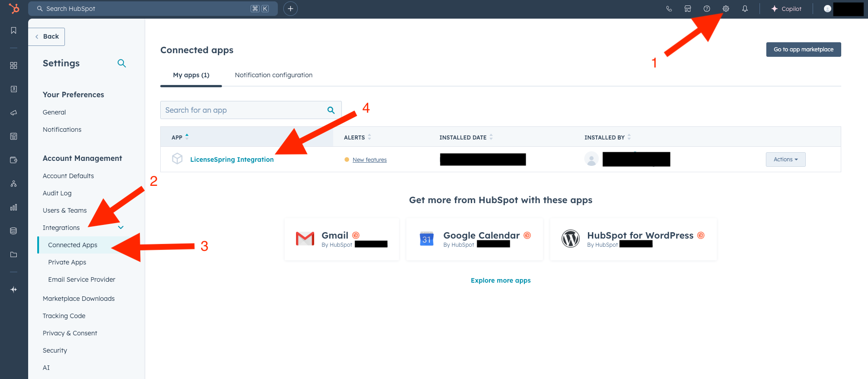Click the Explore more apps link
The image size is (868, 379).
click(x=500, y=280)
